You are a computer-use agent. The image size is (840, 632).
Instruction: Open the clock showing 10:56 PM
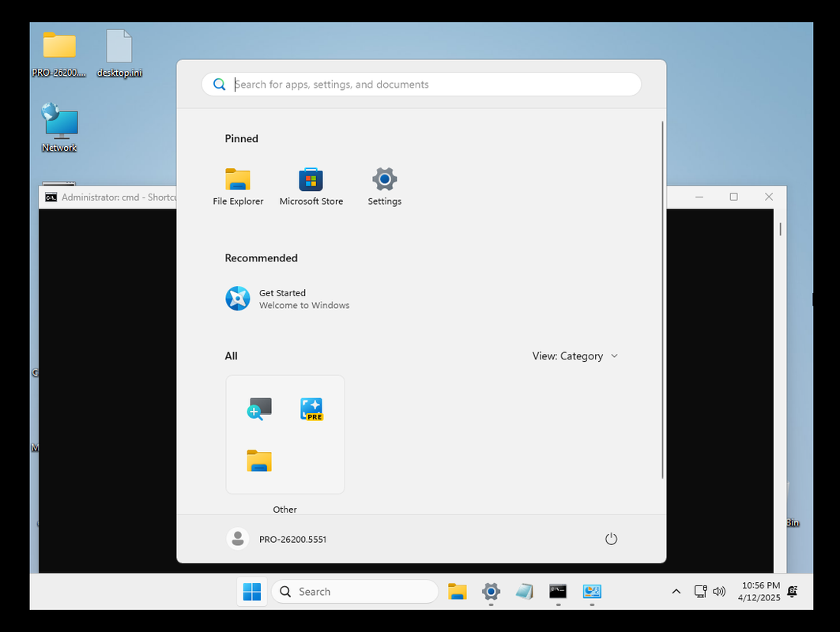(759, 591)
